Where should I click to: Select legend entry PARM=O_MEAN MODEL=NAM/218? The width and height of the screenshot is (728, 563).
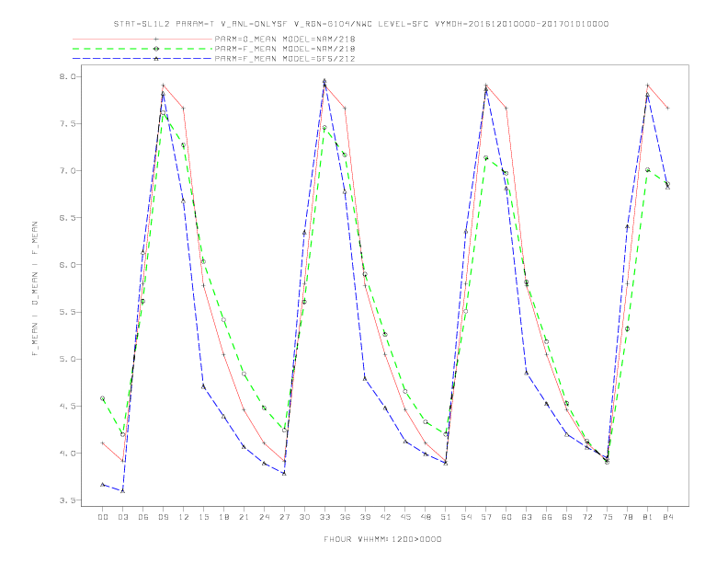pyautogui.click(x=285, y=39)
